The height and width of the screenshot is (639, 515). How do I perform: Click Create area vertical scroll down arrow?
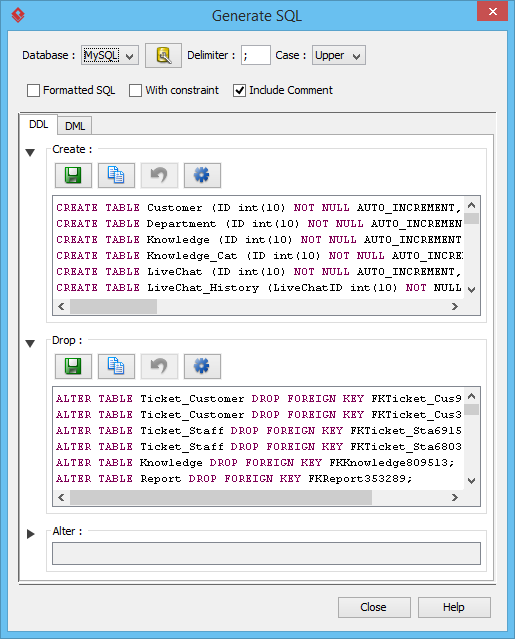(472, 290)
